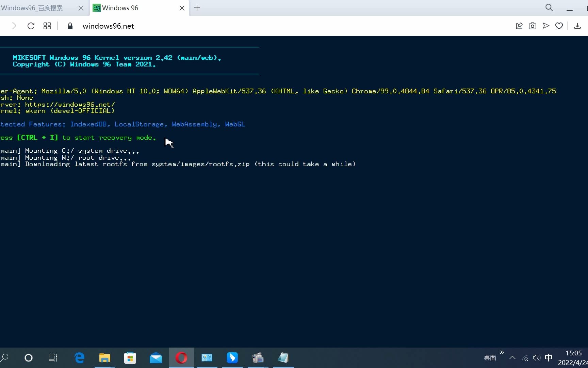Click the 桌面 desktop toolbar label
The image size is (588, 368).
coord(490,358)
